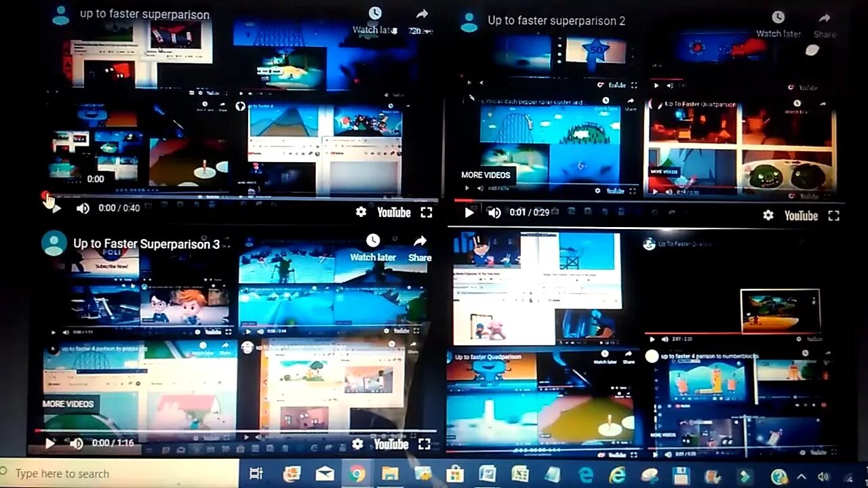
Task: Open Microsoft Edge from the taskbar
Action: [x=585, y=474]
